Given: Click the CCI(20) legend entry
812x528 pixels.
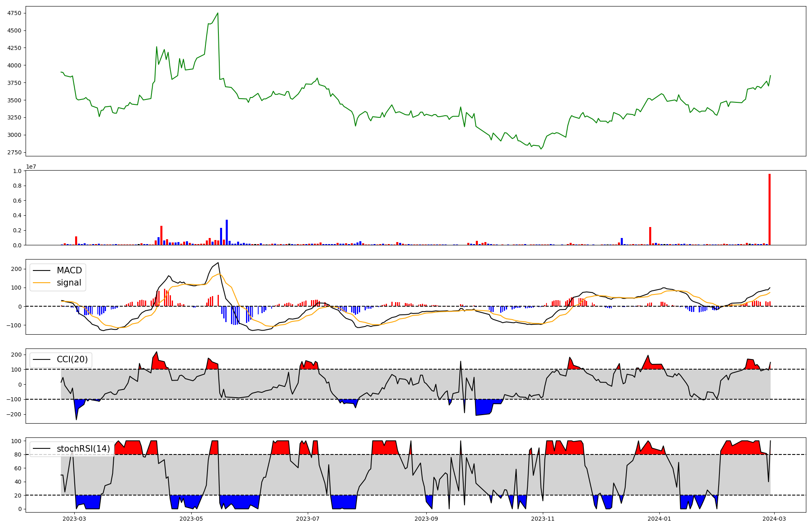Looking at the screenshot, I should pyautogui.click(x=72, y=360).
